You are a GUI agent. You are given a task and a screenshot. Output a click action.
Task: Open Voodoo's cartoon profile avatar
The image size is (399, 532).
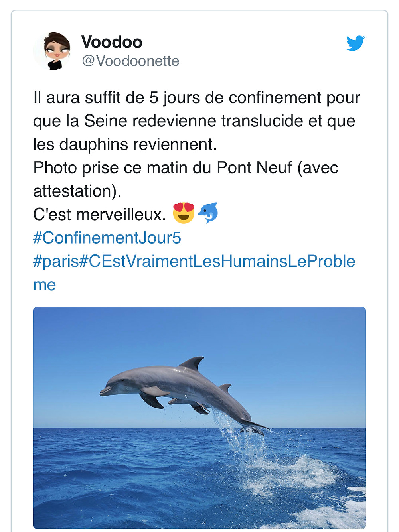pos(52,51)
